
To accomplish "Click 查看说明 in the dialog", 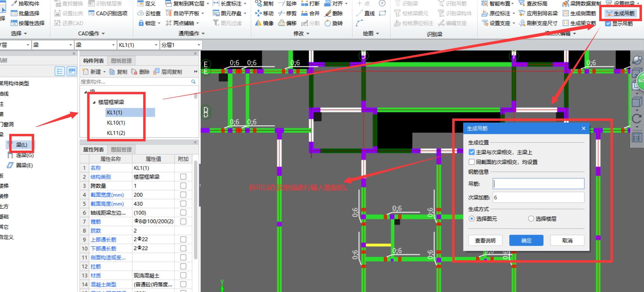I will point(485,240).
